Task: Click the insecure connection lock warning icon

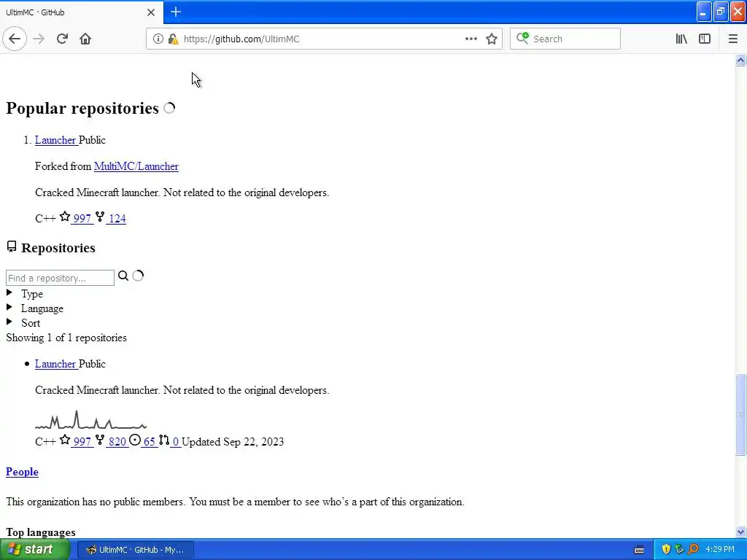Action: click(x=173, y=39)
